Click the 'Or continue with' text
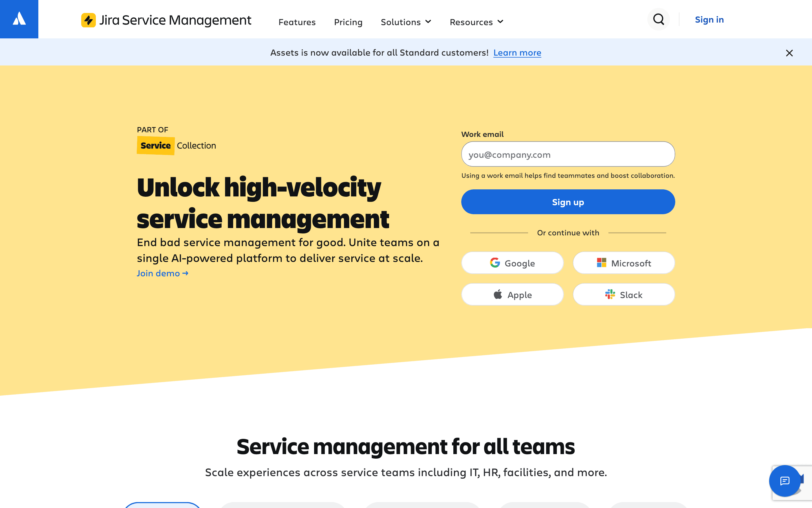812x508 pixels. pyautogui.click(x=568, y=233)
